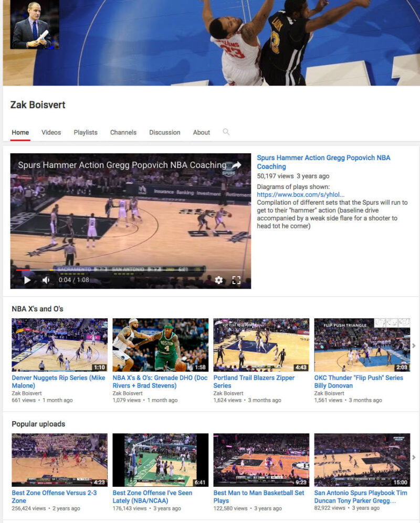Open the Playlists tab

[x=86, y=132]
